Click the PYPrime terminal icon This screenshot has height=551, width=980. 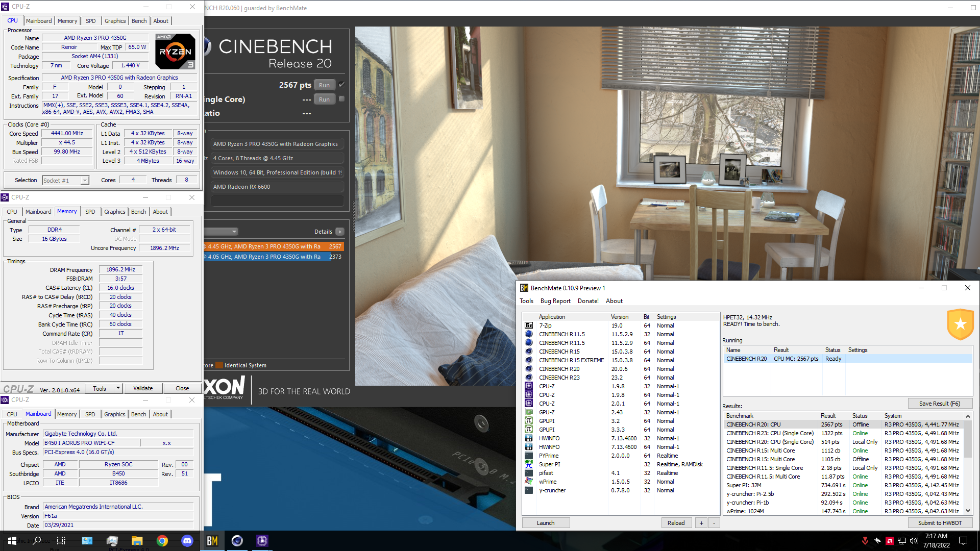click(529, 456)
